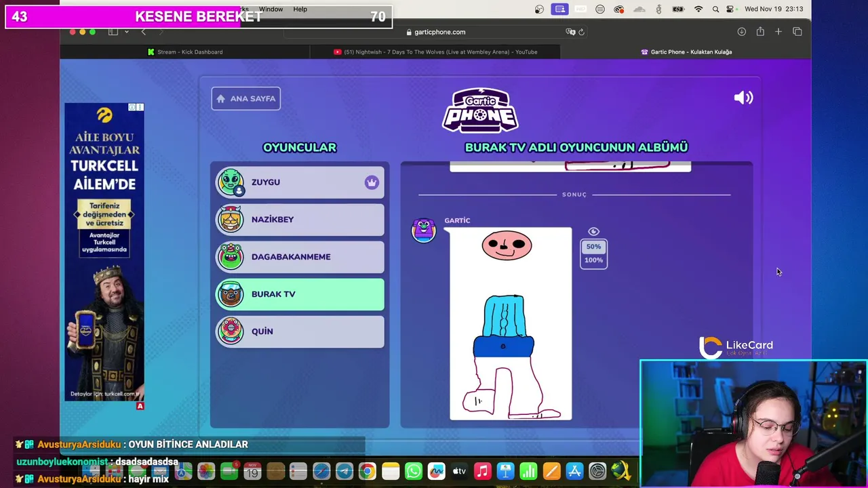Open the Help menu
This screenshot has width=868, height=488.
tap(300, 9)
